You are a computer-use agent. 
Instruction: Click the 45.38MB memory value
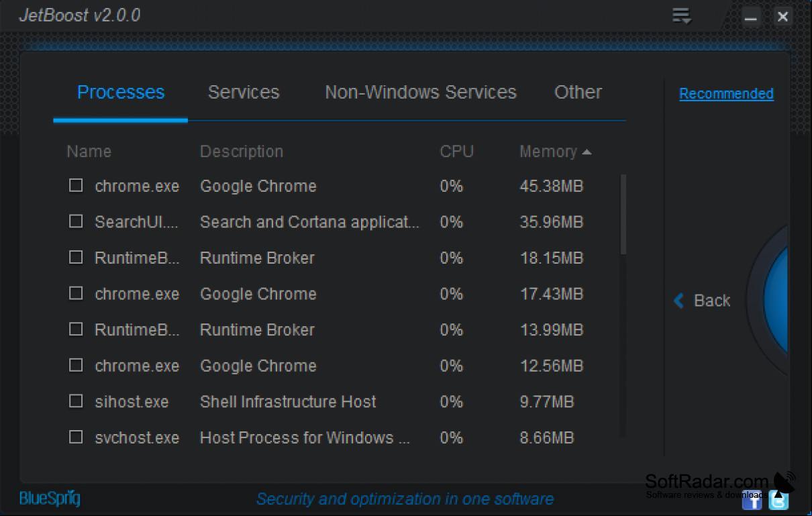click(552, 186)
